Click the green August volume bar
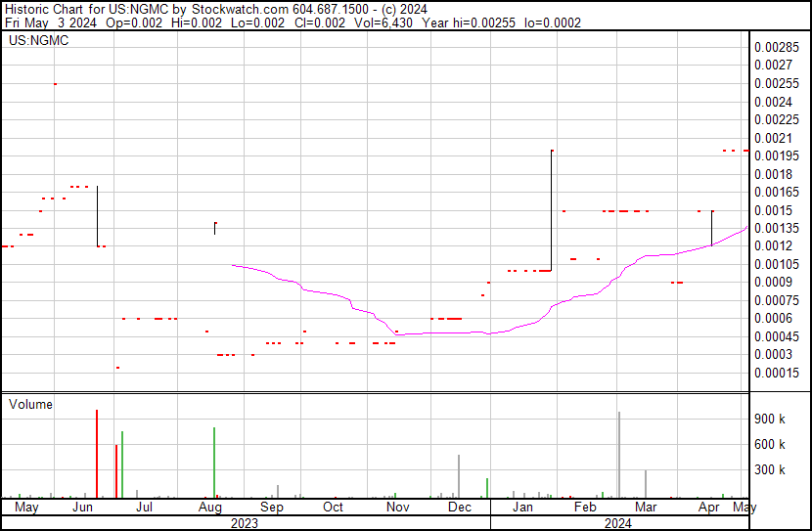The height and width of the screenshot is (531, 812). [x=214, y=463]
